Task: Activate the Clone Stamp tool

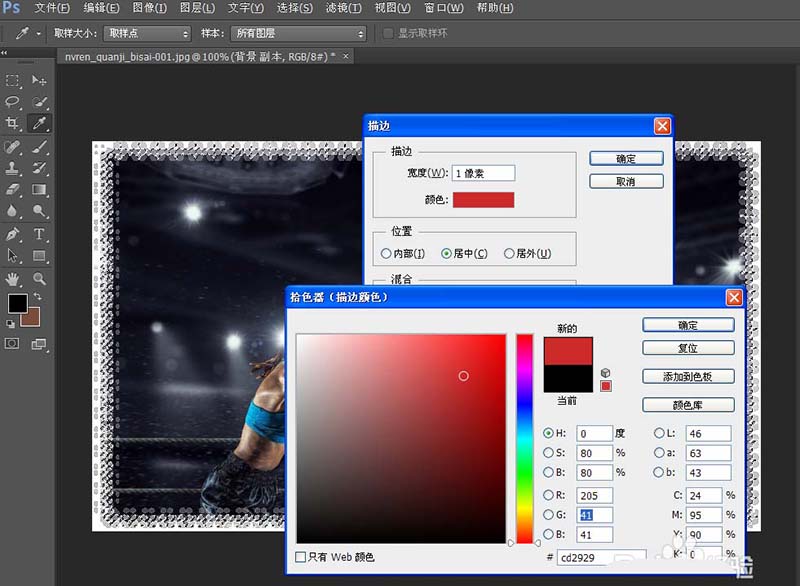Action: point(13,166)
